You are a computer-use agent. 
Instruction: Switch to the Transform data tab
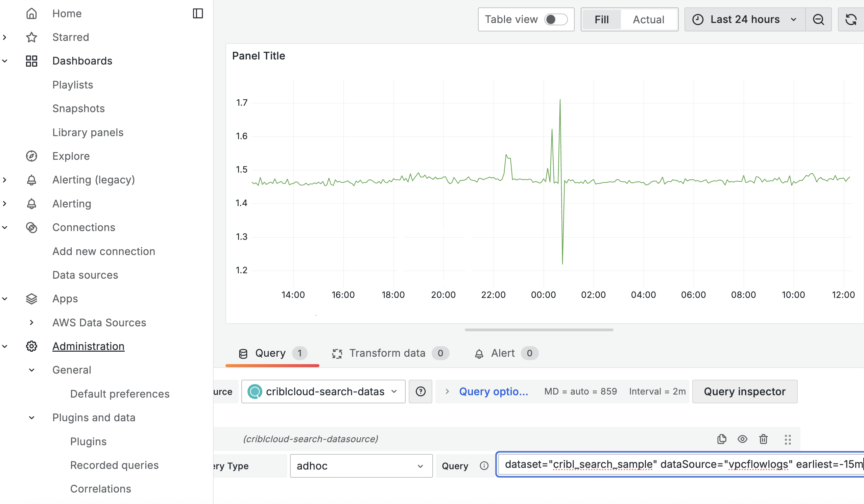pos(387,353)
